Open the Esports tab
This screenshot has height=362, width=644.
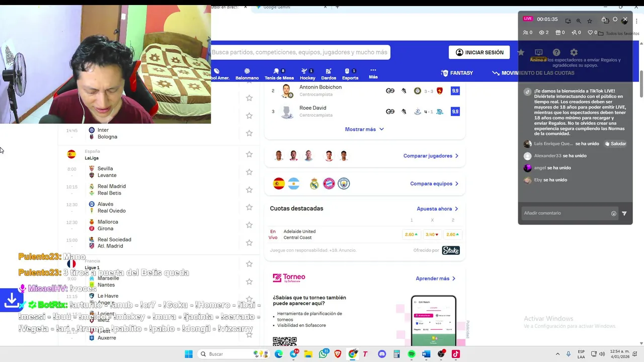click(x=350, y=74)
